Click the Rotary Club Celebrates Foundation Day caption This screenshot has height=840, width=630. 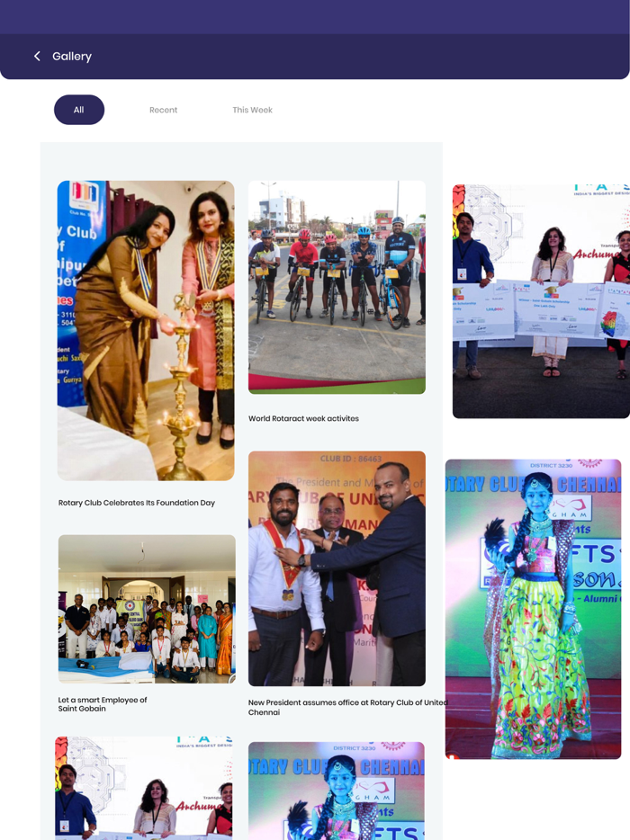tap(137, 503)
